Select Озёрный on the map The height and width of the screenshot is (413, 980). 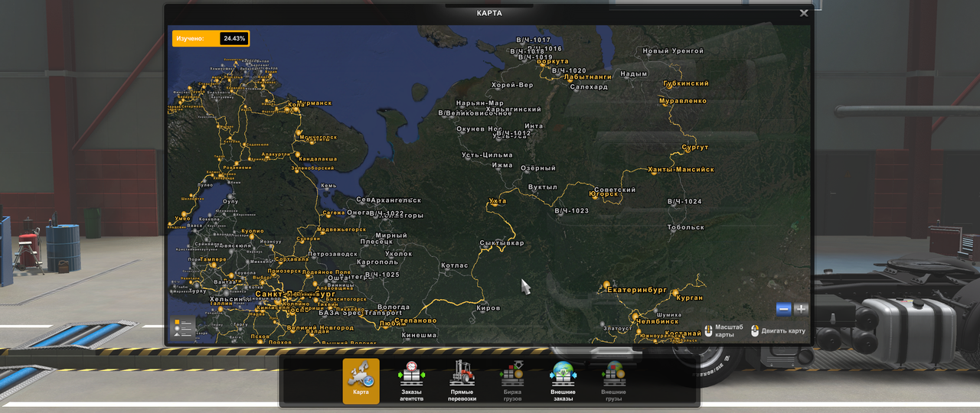pyautogui.click(x=538, y=168)
